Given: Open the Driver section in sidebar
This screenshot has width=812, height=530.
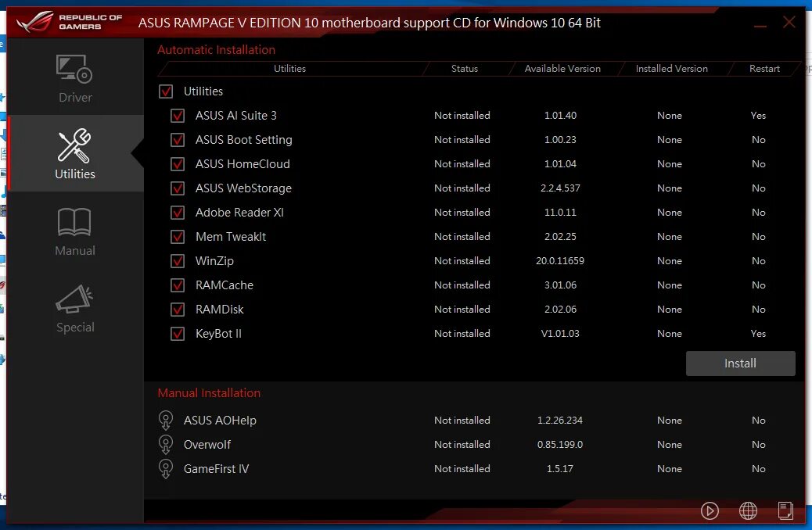Looking at the screenshot, I should [75, 78].
